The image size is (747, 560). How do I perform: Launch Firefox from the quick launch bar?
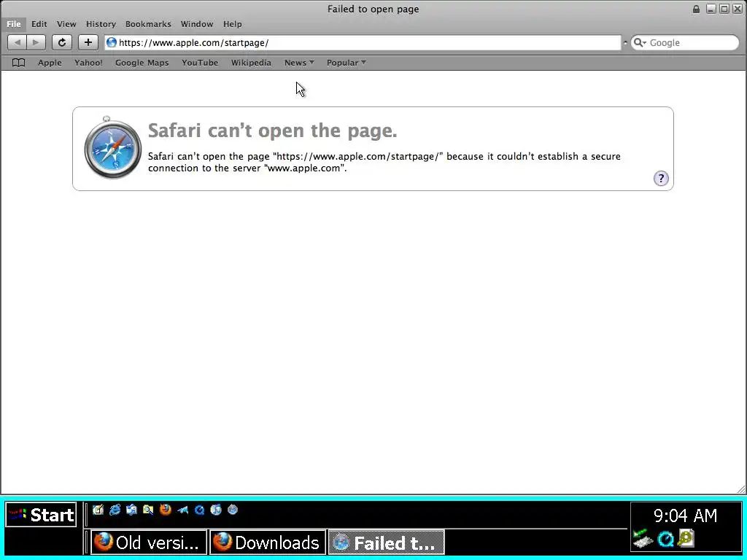tap(166, 510)
